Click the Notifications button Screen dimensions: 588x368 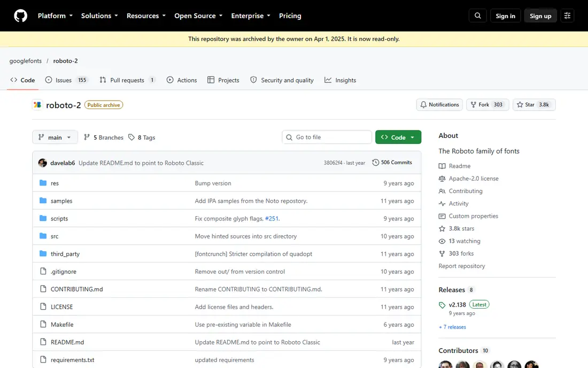[x=439, y=105]
